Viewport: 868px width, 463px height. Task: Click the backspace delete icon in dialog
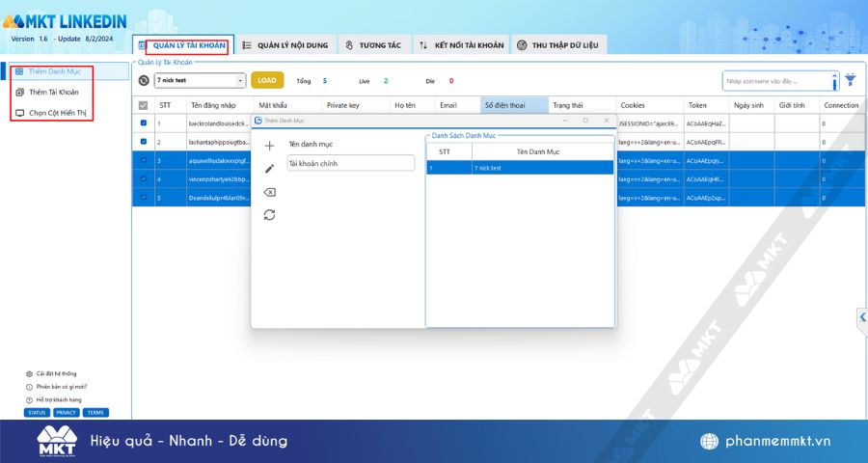pos(270,192)
